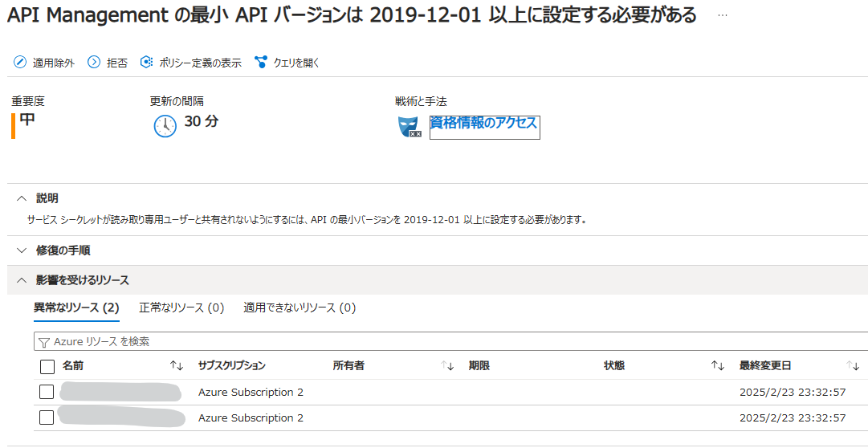868x448 pixels.
Task: Click the ポリシー定義の表示 hexagon icon
Action: tap(146, 62)
